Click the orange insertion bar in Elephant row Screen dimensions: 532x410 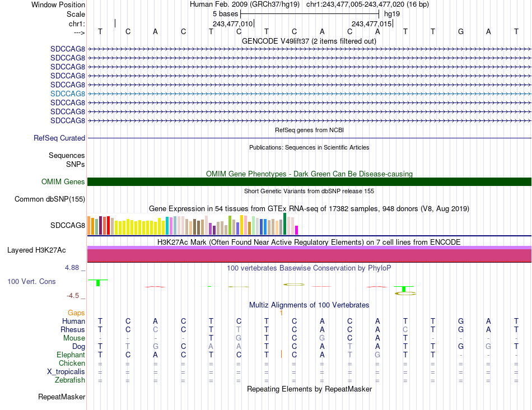click(281, 355)
